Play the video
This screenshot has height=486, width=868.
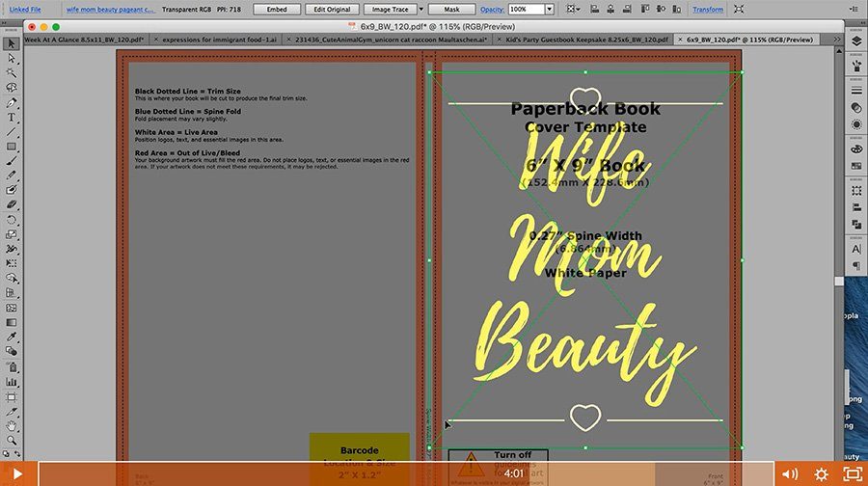pos(17,473)
